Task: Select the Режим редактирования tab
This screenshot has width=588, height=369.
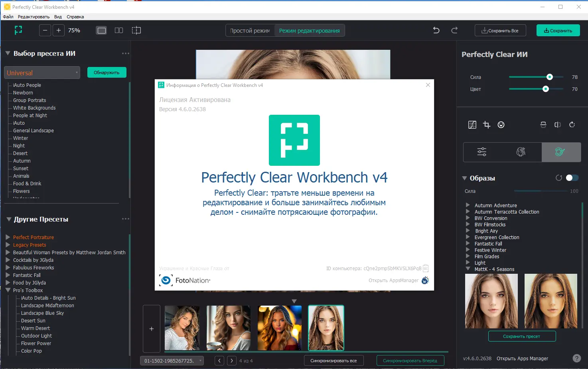Action: point(310,30)
